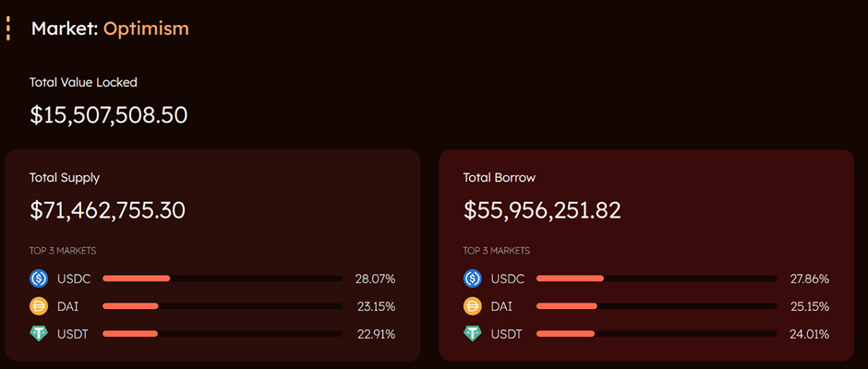The height and width of the screenshot is (369, 868).
Task: Click TOP 3 MARKETS label in Borrow card
Action: coord(497,251)
